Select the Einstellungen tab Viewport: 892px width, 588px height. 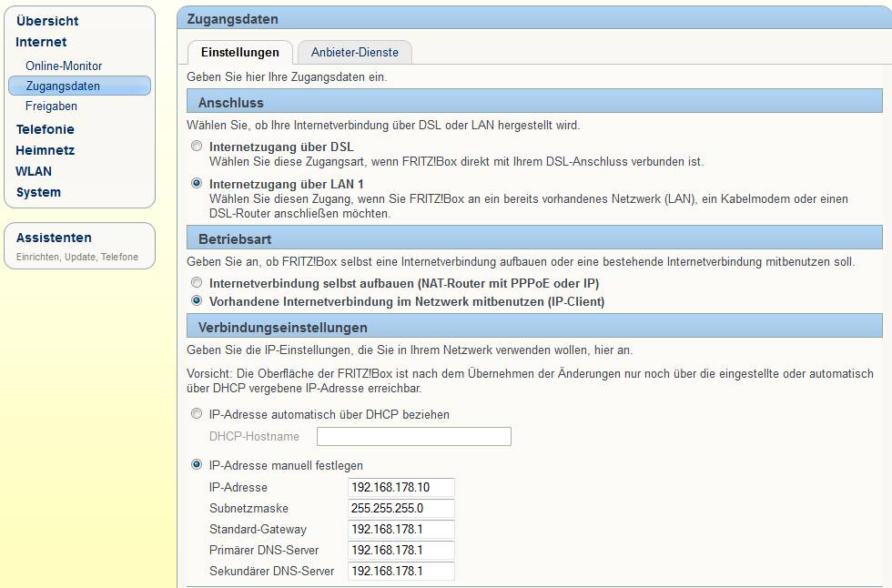click(x=239, y=53)
